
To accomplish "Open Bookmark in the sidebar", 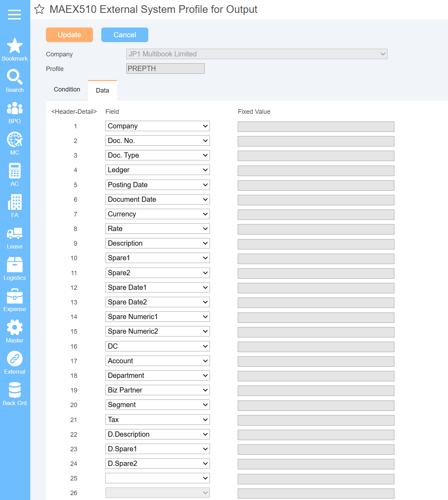I will click(15, 49).
